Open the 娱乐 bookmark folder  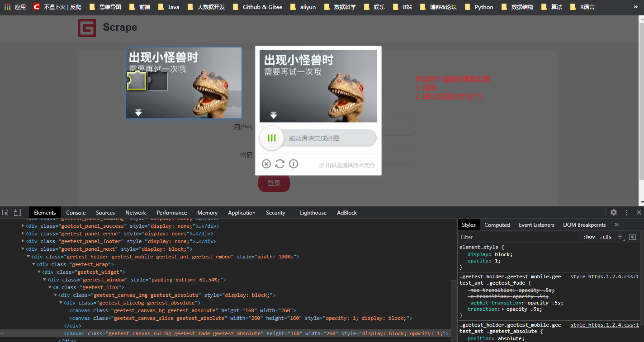374,7
